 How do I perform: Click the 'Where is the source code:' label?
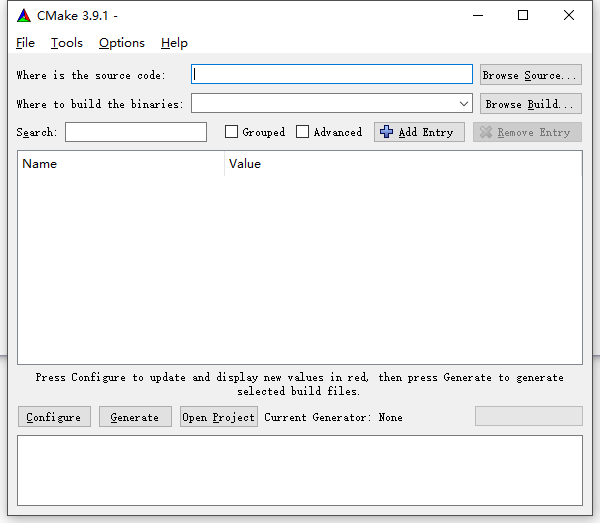click(x=91, y=75)
